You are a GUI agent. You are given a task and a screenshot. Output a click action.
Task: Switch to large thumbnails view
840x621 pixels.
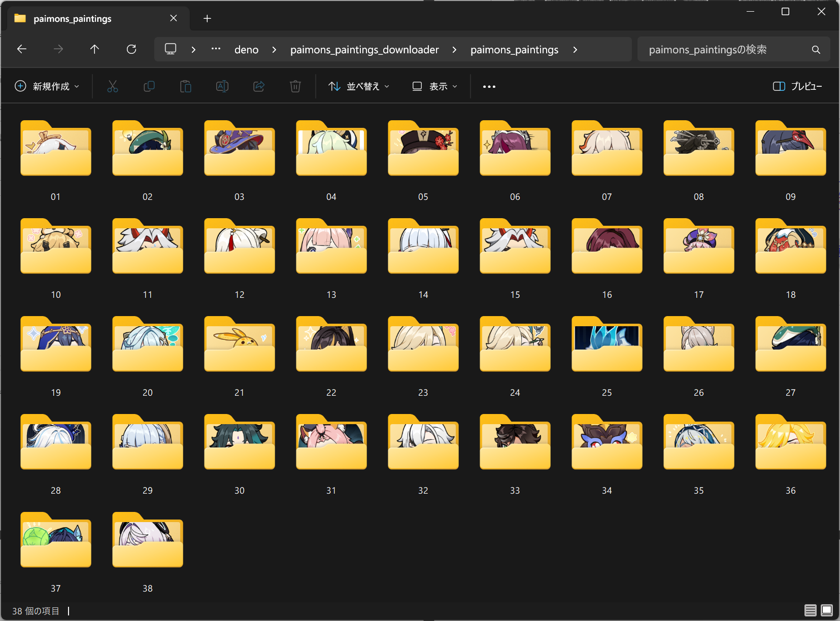pyautogui.click(x=827, y=610)
